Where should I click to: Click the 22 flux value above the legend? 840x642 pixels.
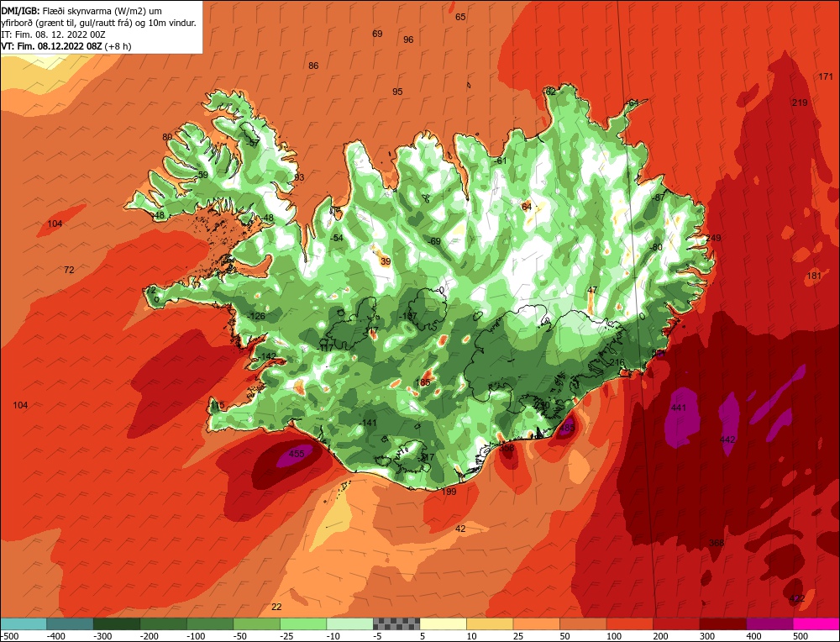point(276,607)
